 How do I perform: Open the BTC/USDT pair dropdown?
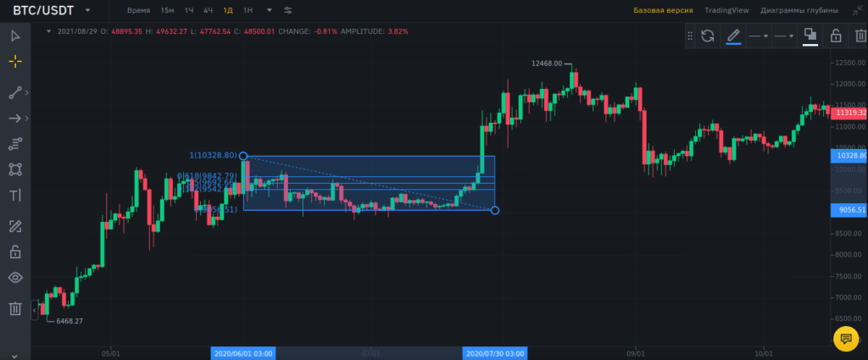tap(87, 10)
